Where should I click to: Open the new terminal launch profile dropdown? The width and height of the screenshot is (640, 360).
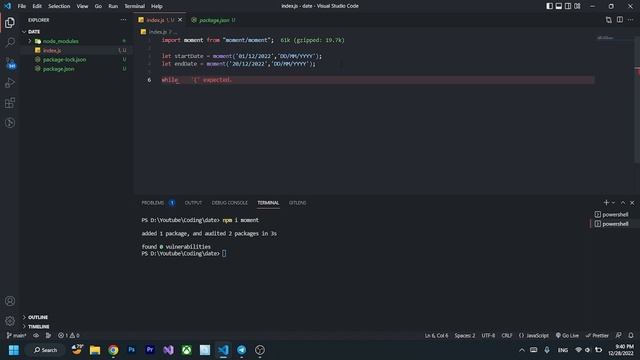613,203
